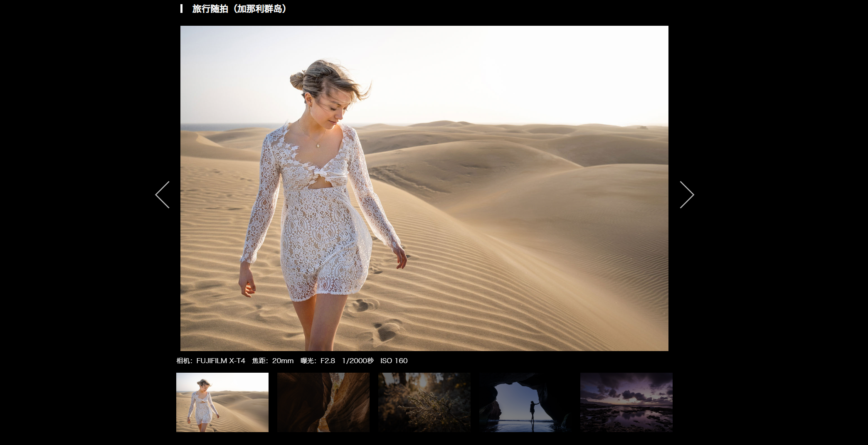Image resolution: width=868 pixels, height=445 pixels.
Task: Show the backlit shrub branches thumbnail
Action: click(424, 402)
